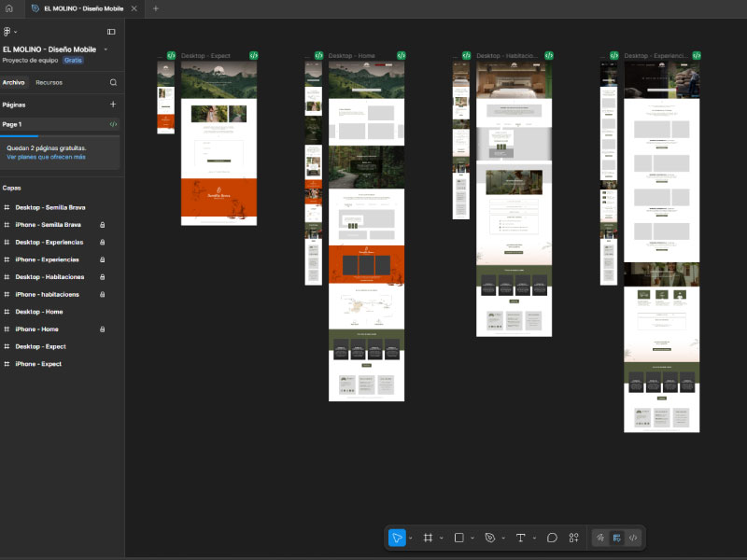This screenshot has width=747, height=560.
Task: Unlock the iPhone - habitacioens layer
Action: tap(102, 294)
